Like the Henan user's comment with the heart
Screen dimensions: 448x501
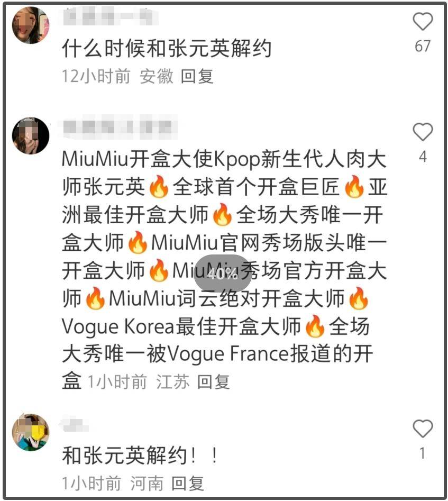[x=423, y=428]
